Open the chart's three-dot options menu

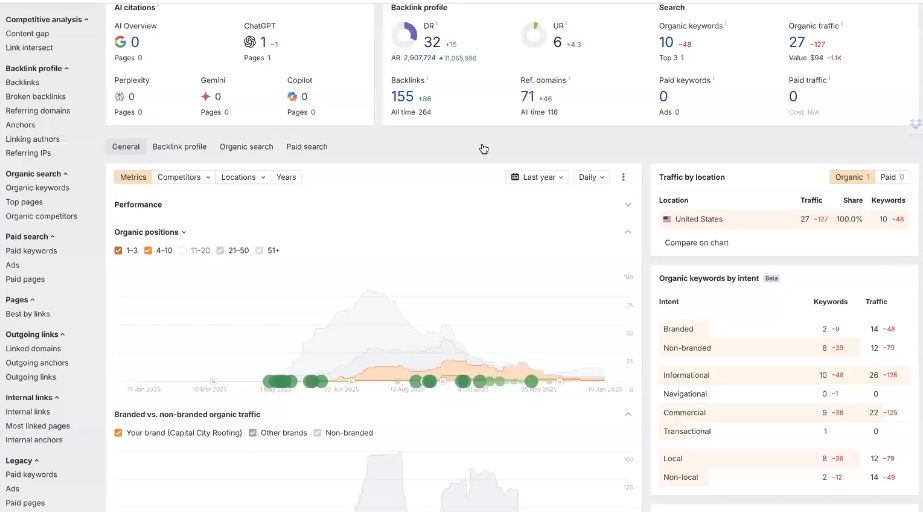(623, 177)
